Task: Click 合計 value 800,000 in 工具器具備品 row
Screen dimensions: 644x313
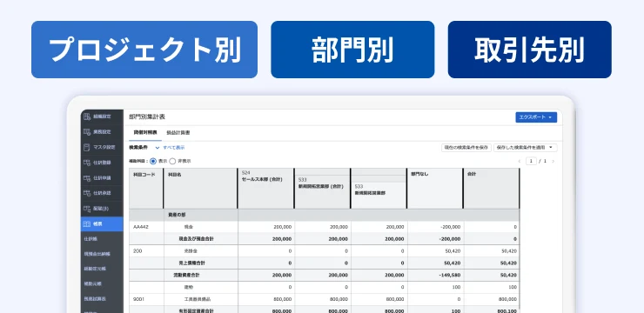Action: click(508, 299)
